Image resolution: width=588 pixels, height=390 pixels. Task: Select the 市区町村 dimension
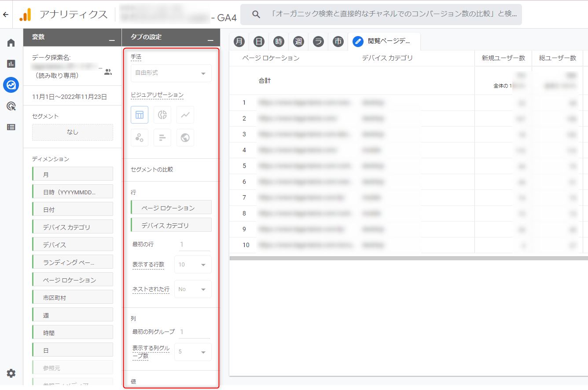(x=73, y=297)
